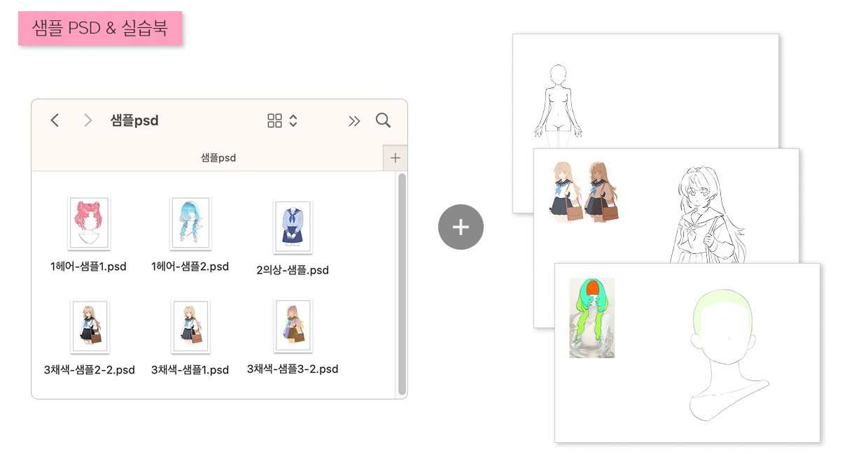This screenshot has width=868, height=454.
Task: Click the grid icon view button
Action: coord(274,121)
